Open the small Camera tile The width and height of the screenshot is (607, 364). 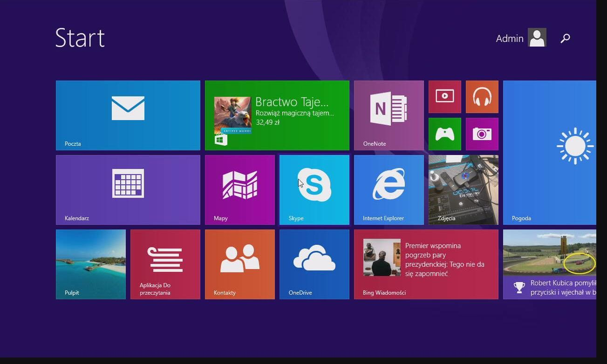point(482,134)
